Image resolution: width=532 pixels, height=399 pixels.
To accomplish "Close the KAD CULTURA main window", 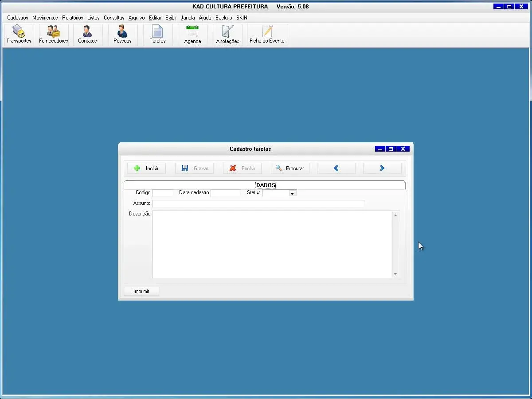I will (521, 7).
